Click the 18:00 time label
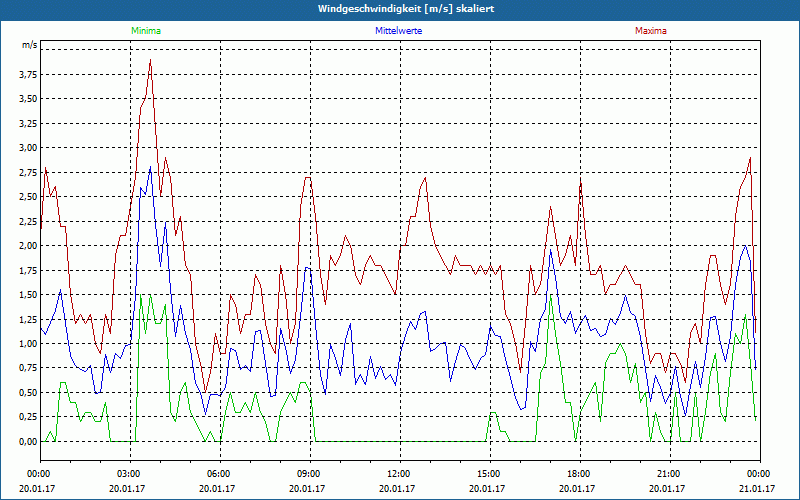This screenshot has width=800, height=500. (580, 474)
